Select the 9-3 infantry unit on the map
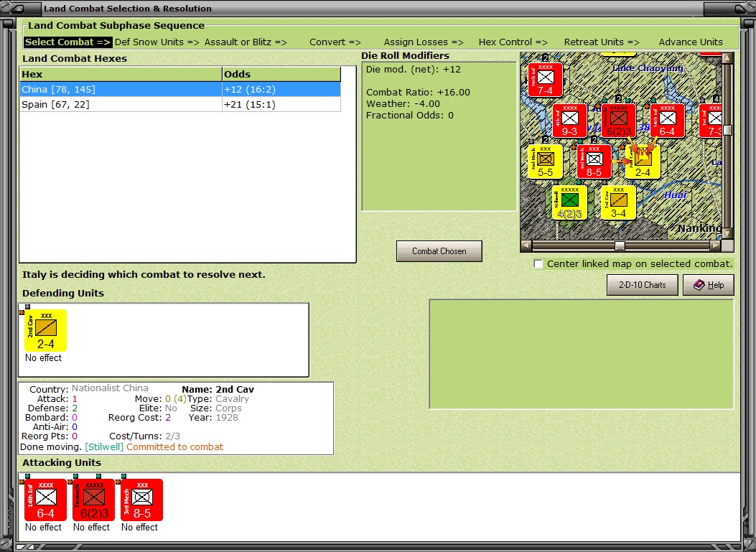Viewport: 756px width, 552px height. (x=569, y=121)
